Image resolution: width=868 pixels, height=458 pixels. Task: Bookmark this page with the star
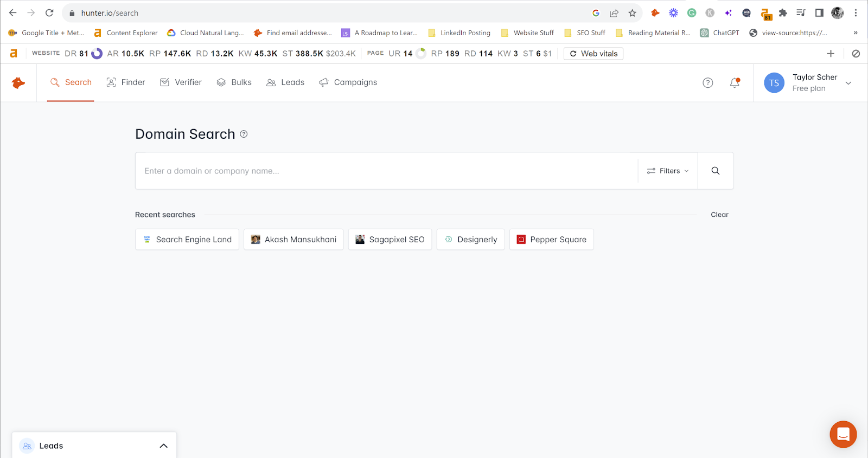632,13
